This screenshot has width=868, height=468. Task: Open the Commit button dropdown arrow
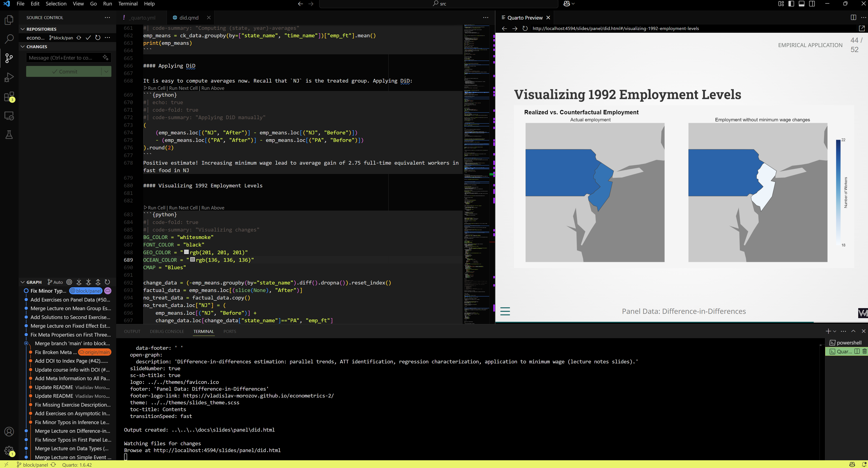pos(106,71)
